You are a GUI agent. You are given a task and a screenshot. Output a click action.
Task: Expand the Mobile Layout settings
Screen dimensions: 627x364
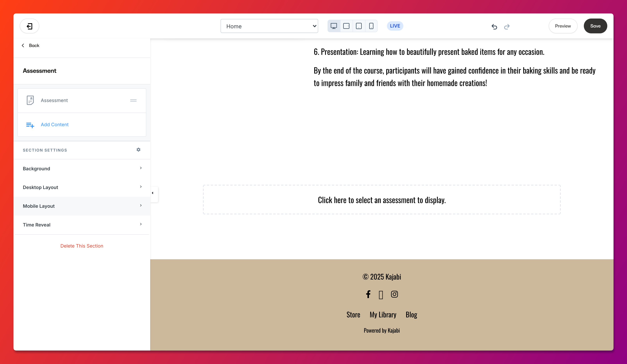coord(82,206)
